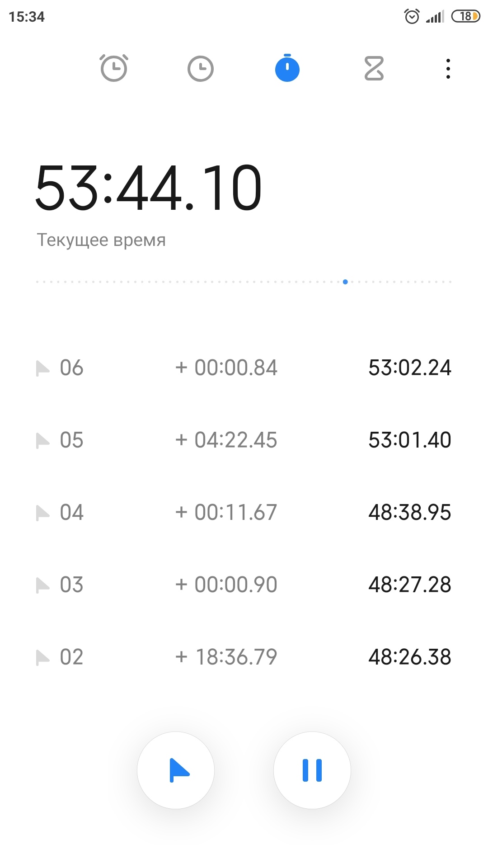488x868 pixels.
Task: Open the Timer hourglass tab
Action: pos(374,69)
